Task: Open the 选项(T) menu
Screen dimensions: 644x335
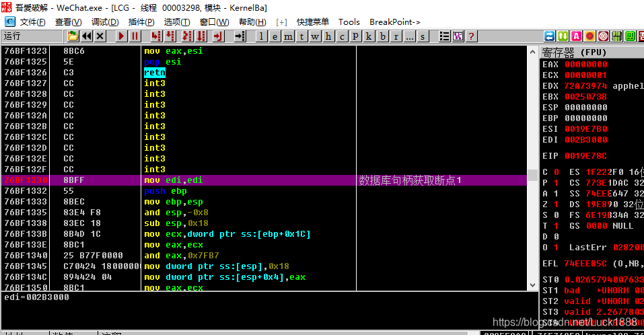Action: click(x=176, y=22)
